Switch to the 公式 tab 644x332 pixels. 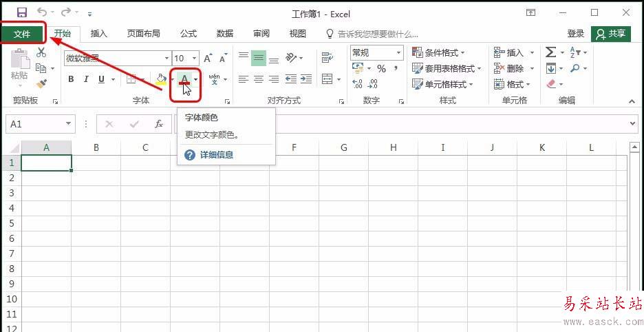[189, 34]
